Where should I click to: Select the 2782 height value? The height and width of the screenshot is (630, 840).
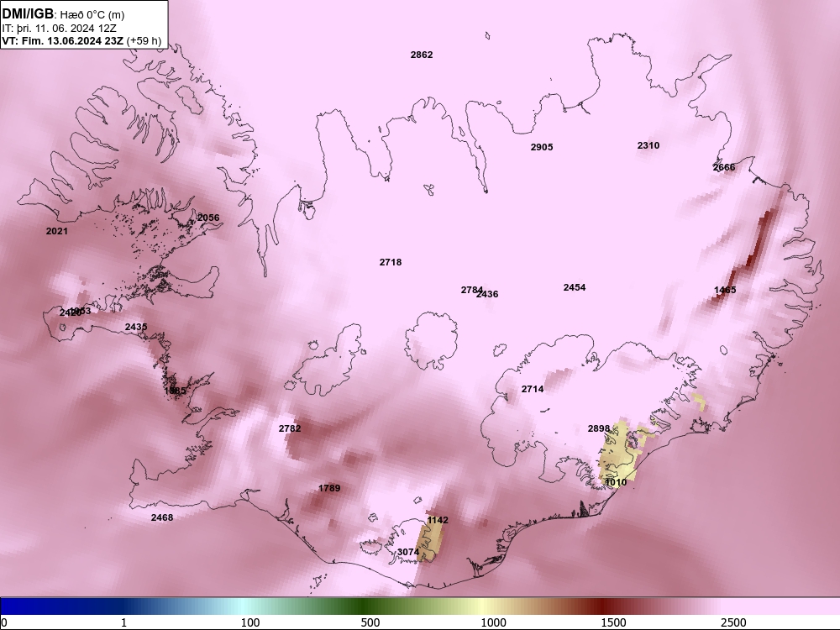click(x=290, y=428)
